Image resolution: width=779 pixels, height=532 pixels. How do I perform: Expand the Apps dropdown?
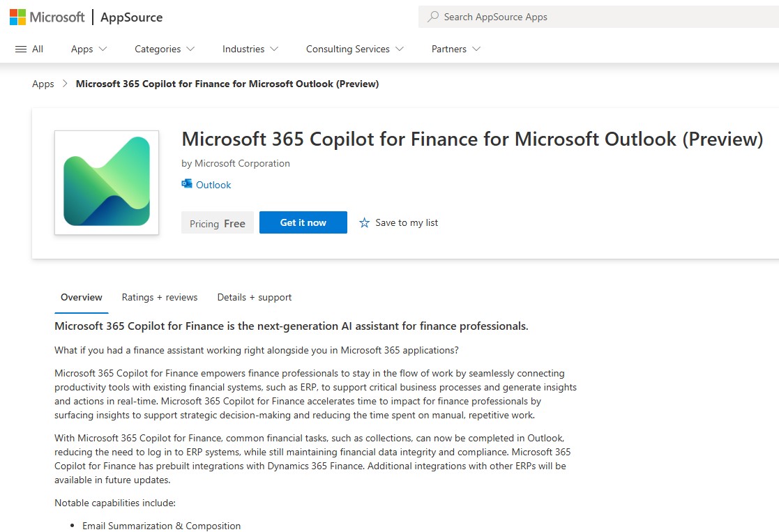pyautogui.click(x=89, y=49)
